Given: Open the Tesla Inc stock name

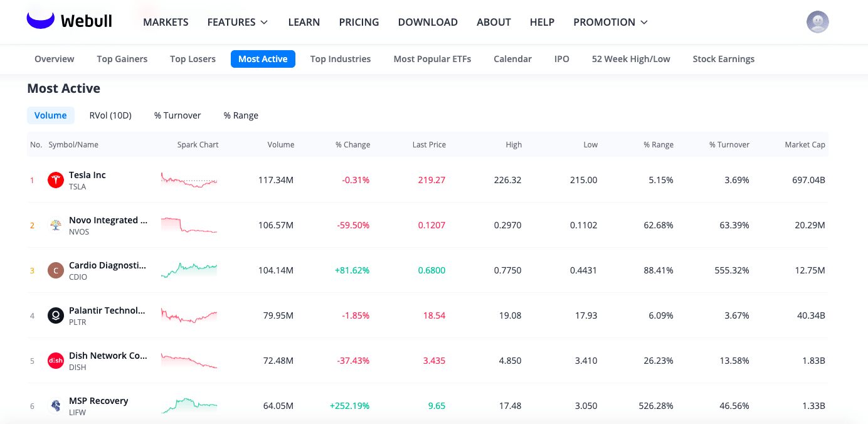Looking at the screenshot, I should [x=87, y=175].
